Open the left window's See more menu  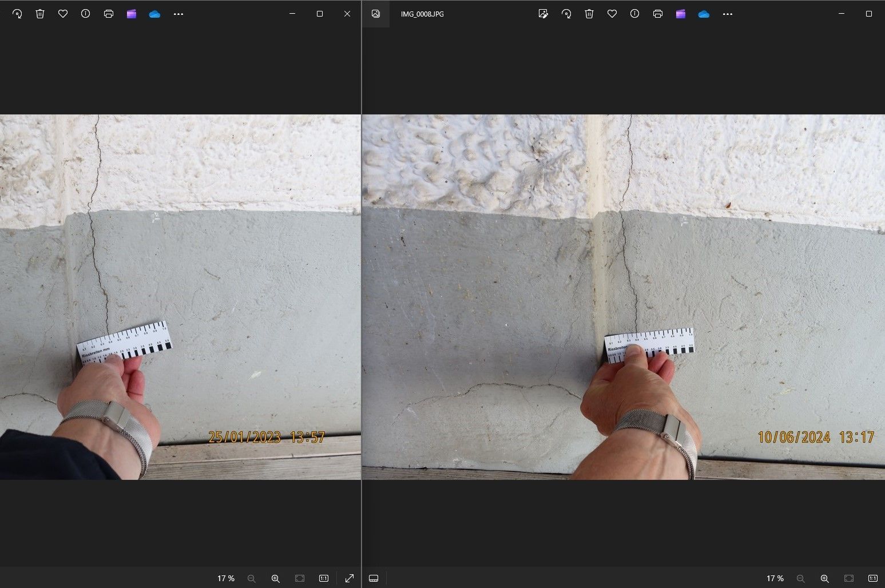[x=178, y=14]
